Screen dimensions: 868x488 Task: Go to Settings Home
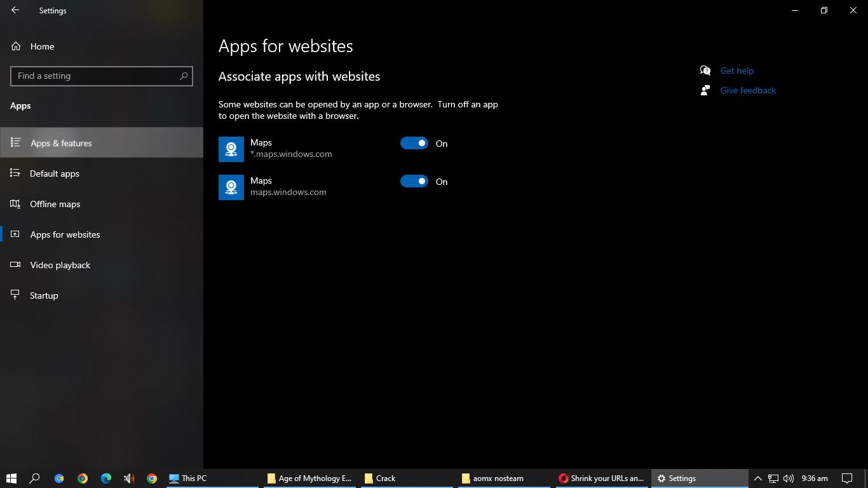(x=42, y=46)
